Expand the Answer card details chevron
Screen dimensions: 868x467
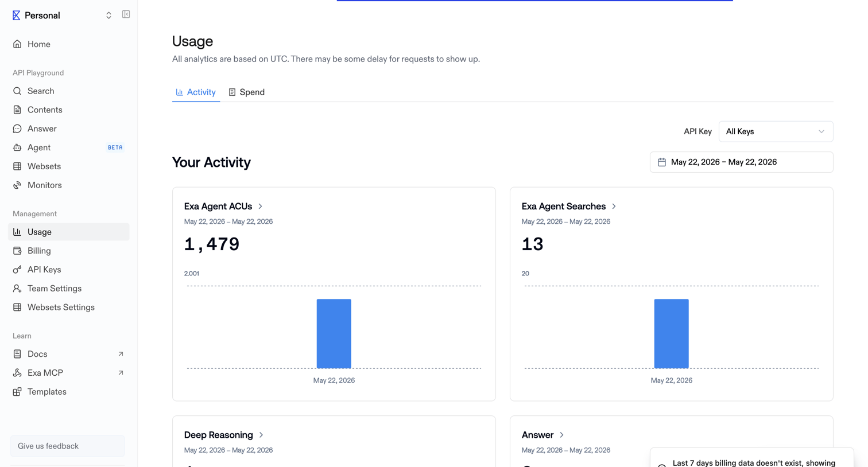click(562, 435)
